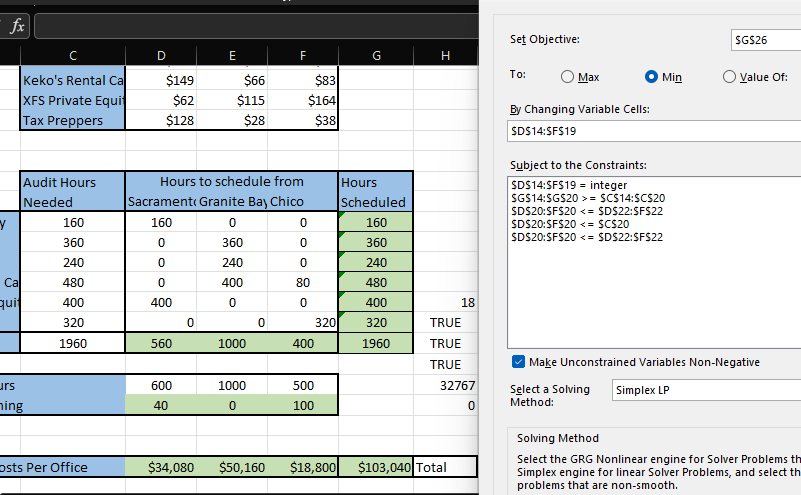The height and width of the screenshot is (495, 801).
Task: Select the Value Of radio button
Action: pos(729,77)
